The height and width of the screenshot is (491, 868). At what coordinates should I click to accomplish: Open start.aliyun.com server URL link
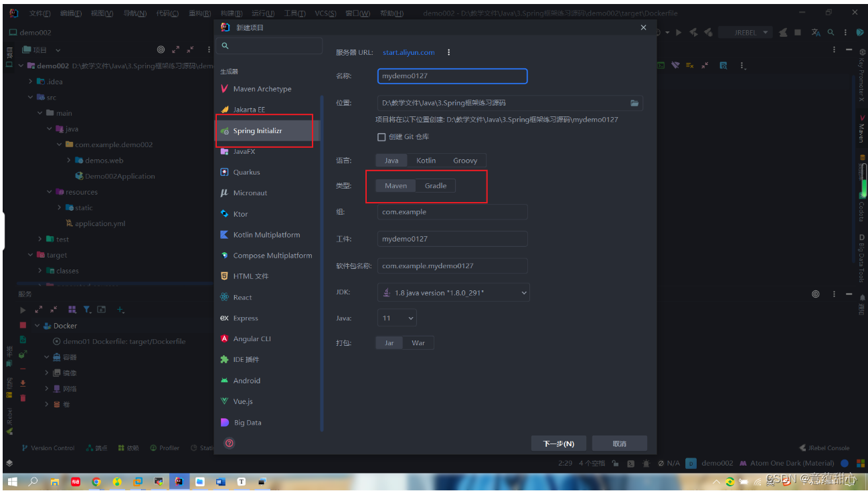pyautogui.click(x=408, y=52)
